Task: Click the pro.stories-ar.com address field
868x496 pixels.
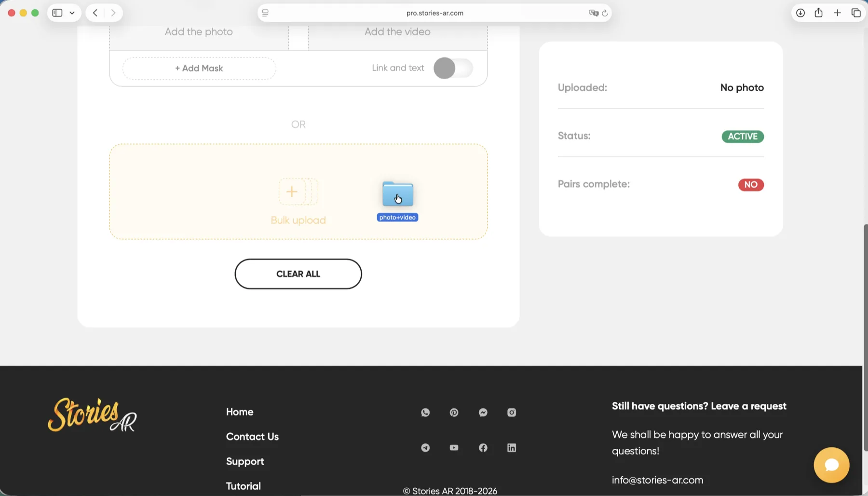Action: tap(434, 13)
